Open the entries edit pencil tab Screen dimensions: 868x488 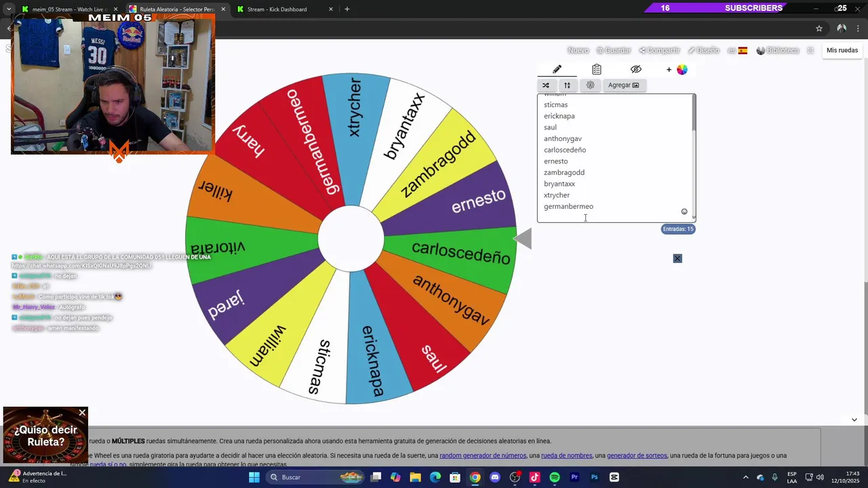tap(557, 69)
